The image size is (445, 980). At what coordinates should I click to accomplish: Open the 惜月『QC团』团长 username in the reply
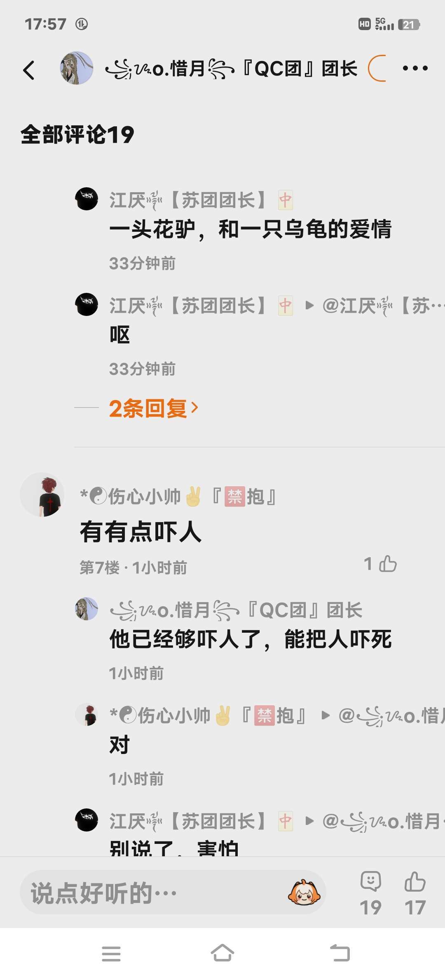pyautogui.click(x=236, y=610)
